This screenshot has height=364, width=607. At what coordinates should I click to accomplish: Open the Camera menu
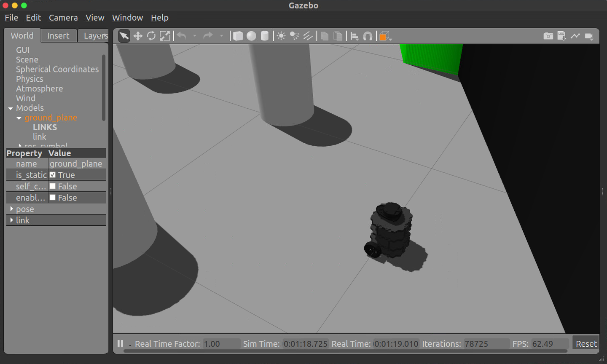pyautogui.click(x=63, y=18)
